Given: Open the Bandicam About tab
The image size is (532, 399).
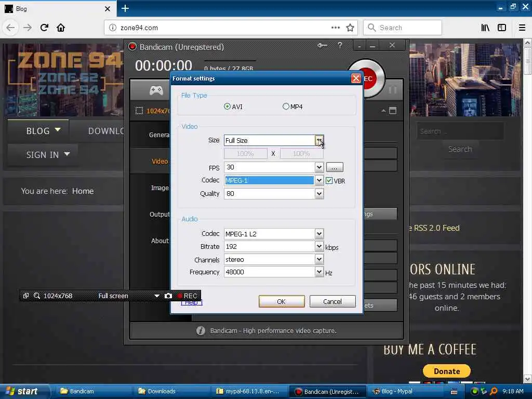Looking at the screenshot, I should [x=160, y=241].
